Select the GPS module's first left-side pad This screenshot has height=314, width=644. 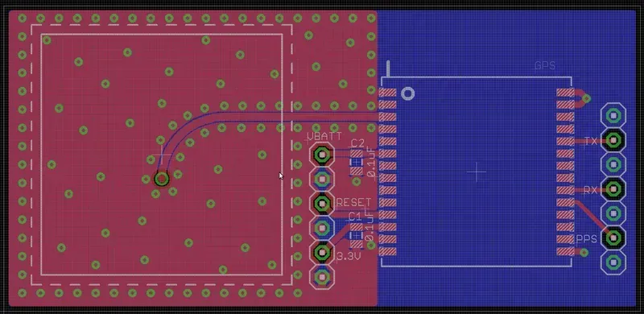(388, 93)
